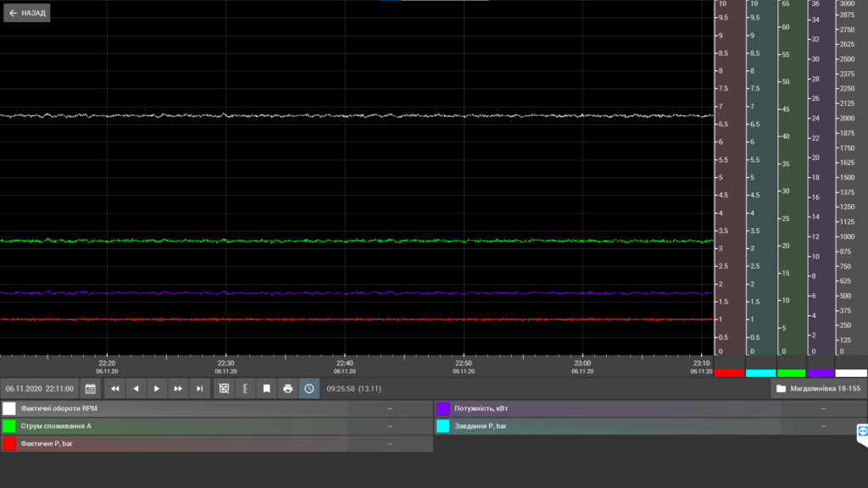This screenshot has width=868, height=488.
Task: Start trend playback
Action: (157, 389)
